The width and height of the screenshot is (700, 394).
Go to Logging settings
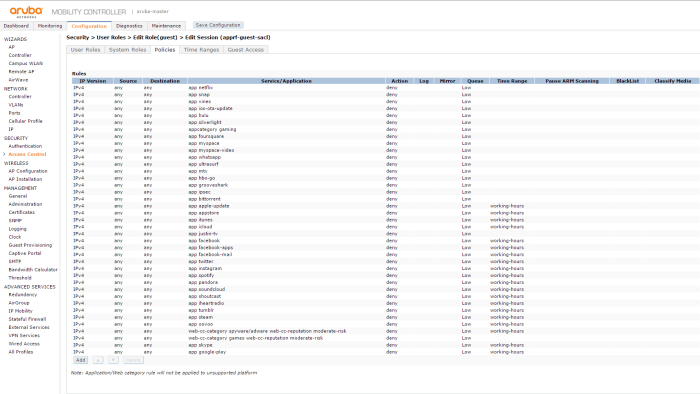[x=17, y=229]
